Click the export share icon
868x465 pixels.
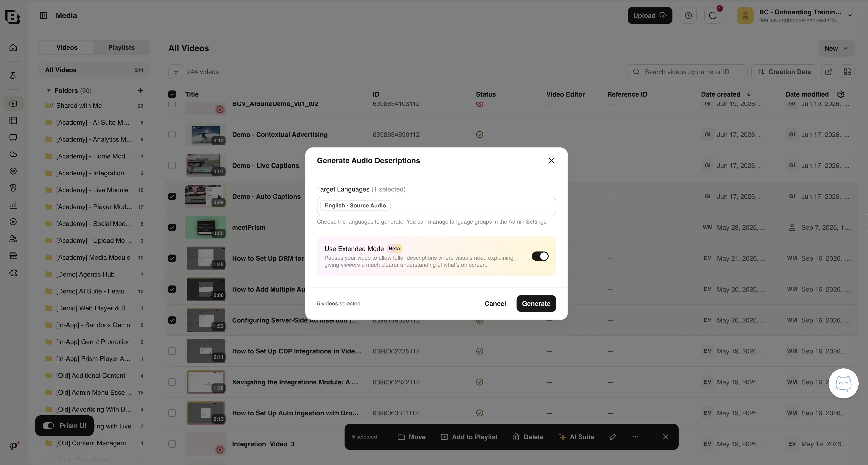point(829,72)
